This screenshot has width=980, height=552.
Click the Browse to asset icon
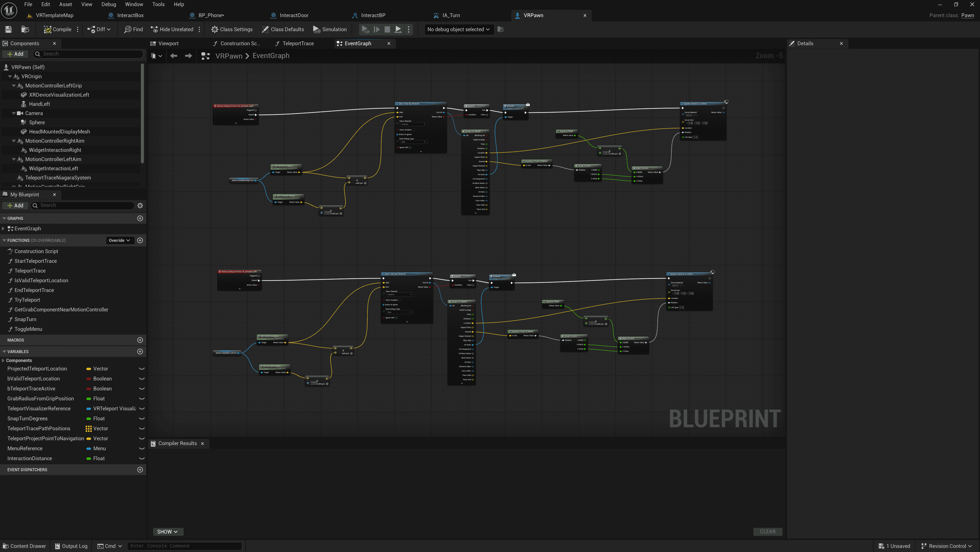(x=25, y=29)
